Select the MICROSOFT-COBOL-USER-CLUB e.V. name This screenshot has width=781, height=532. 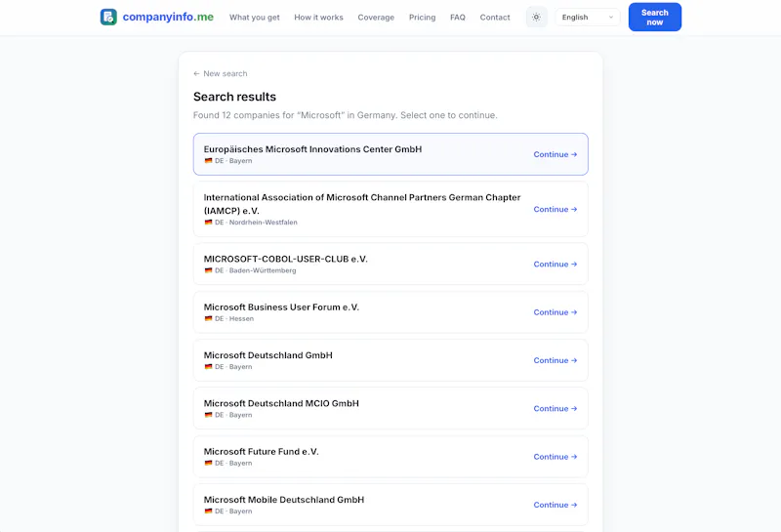(285, 259)
